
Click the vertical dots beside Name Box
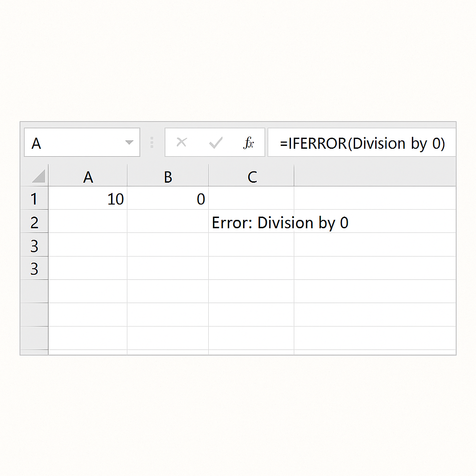(152, 143)
